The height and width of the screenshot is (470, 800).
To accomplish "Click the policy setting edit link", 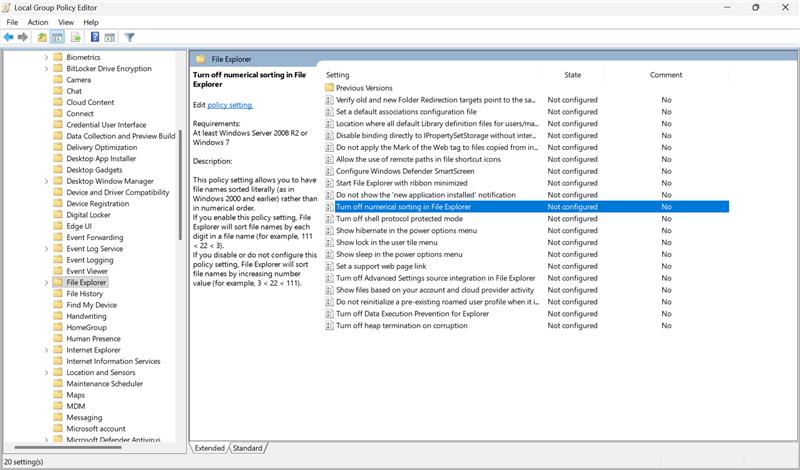I will pyautogui.click(x=230, y=105).
